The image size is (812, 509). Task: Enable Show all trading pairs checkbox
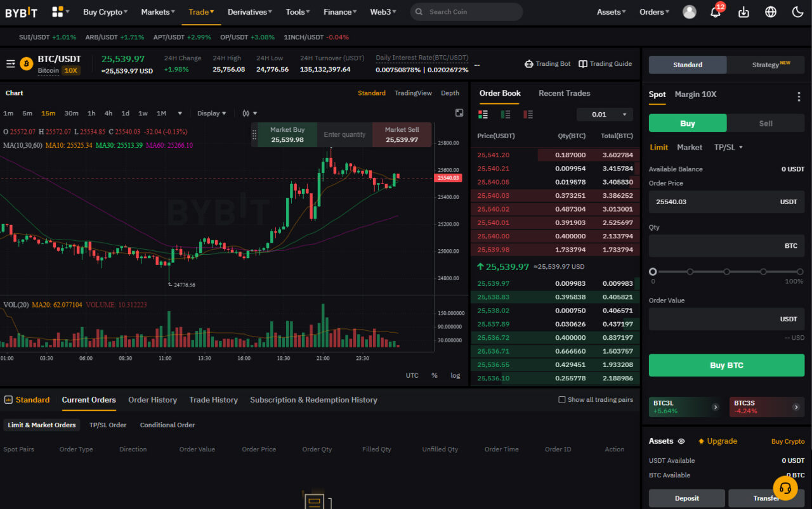coord(561,399)
